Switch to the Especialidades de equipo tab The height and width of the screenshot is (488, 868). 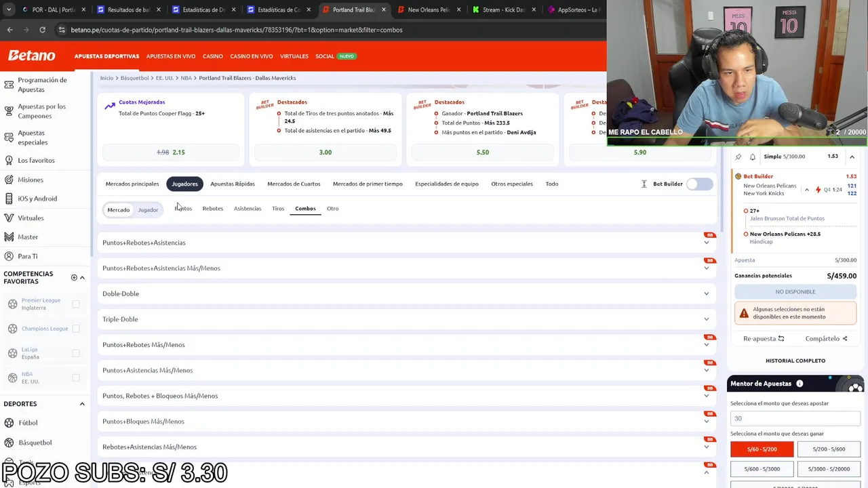pos(447,184)
